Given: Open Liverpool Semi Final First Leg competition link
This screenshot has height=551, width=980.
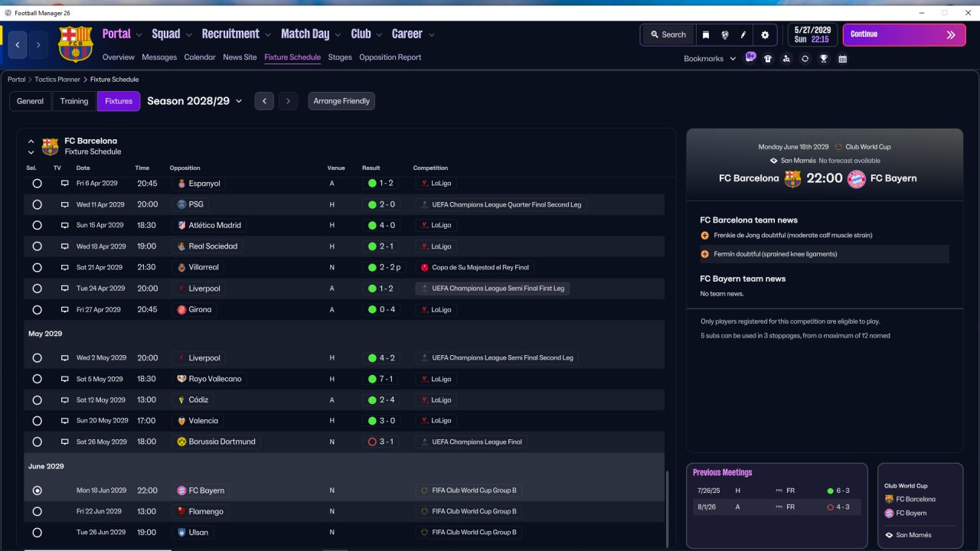Looking at the screenshot, I should [x=492, y=289].
